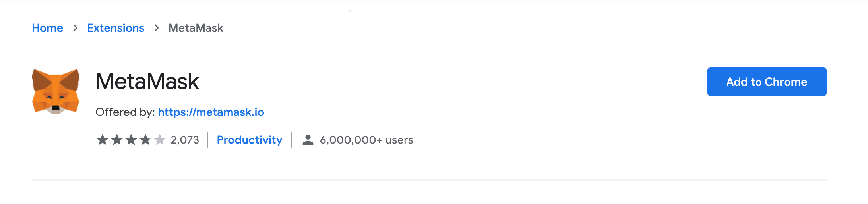
Task: Go to Extensions breadcrumb link
Action: (x=116, y=28)
